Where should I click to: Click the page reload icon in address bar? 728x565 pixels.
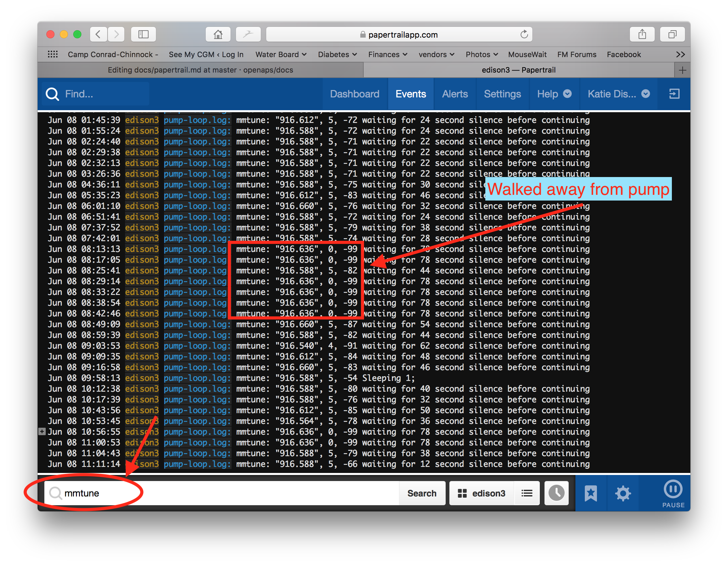point(524,34)
